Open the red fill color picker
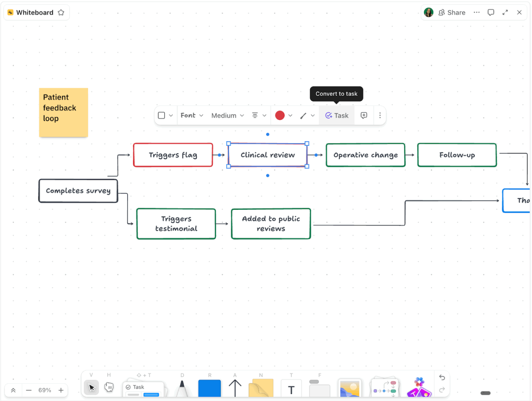The image size is (532, 401). (280, 115)
